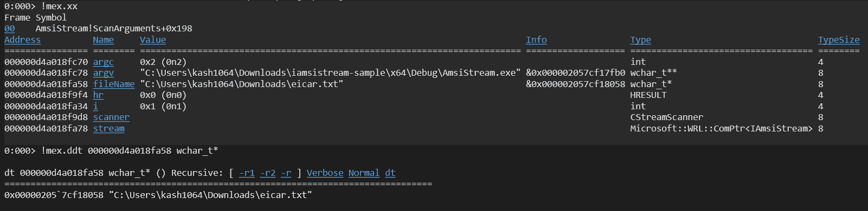Select the -r full recursive option
The height and width of the screenshot is (211, 868).
[286, 173]
